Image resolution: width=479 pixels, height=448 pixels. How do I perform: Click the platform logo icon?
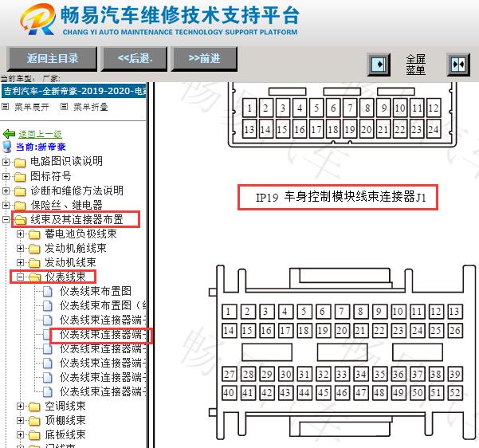pyautogui.click(x=38, y=19)
